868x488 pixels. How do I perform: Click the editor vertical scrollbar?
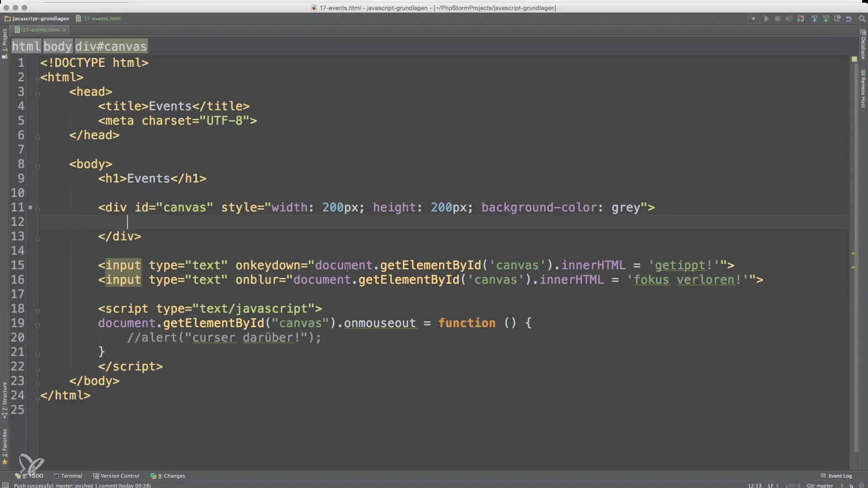click(x=856, y=258)
